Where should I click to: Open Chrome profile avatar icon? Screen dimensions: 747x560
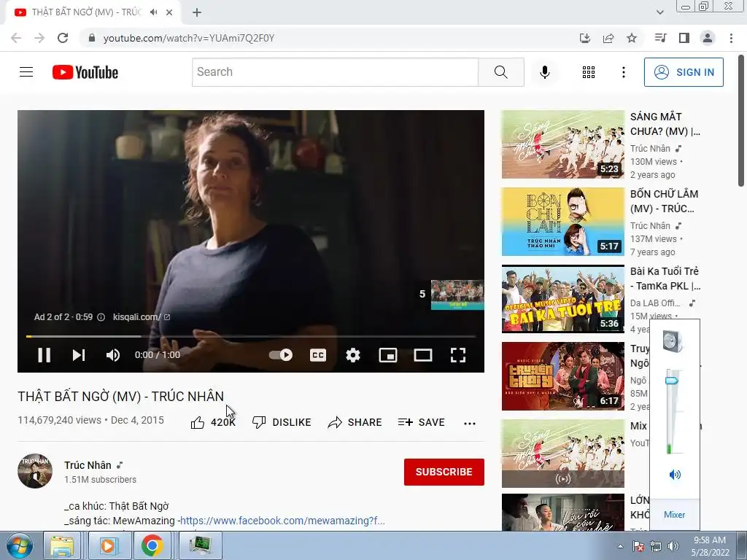[708, 38]
